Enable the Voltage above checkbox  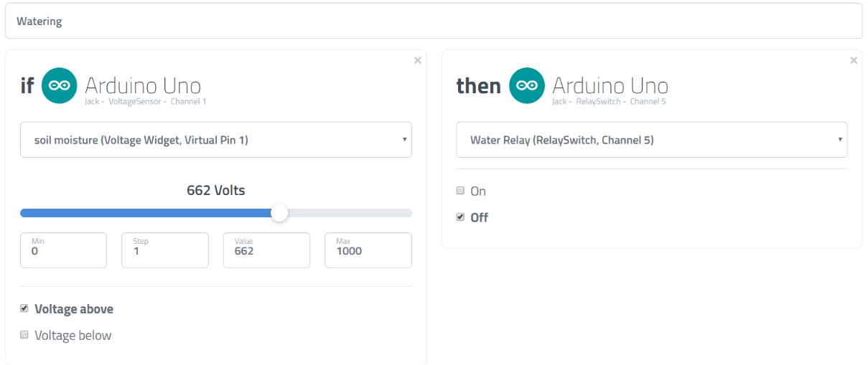(24, 308)
